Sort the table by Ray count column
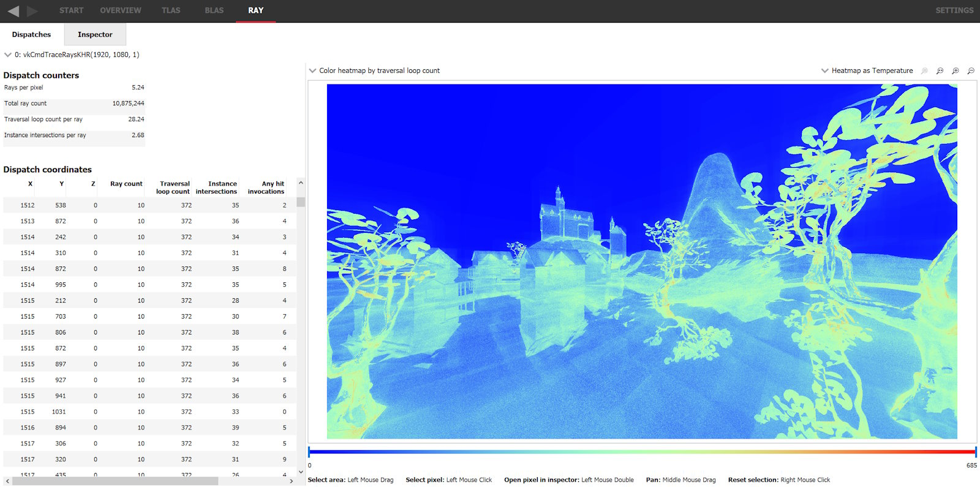980x487 pixels. tap(126, 184)
